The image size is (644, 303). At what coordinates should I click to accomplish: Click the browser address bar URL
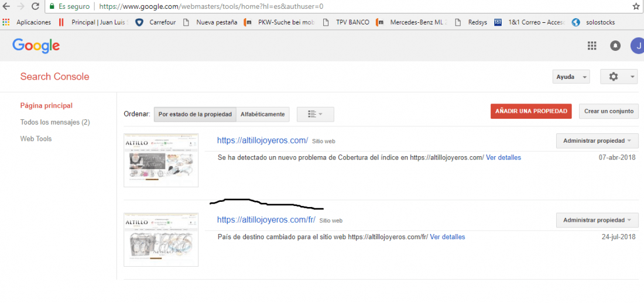211,6
